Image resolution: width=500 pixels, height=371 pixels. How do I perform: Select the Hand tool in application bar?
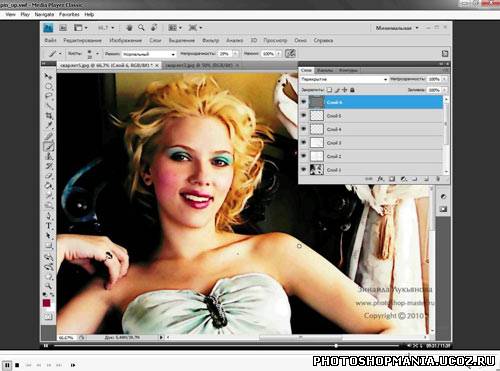[x=129, y=28]
